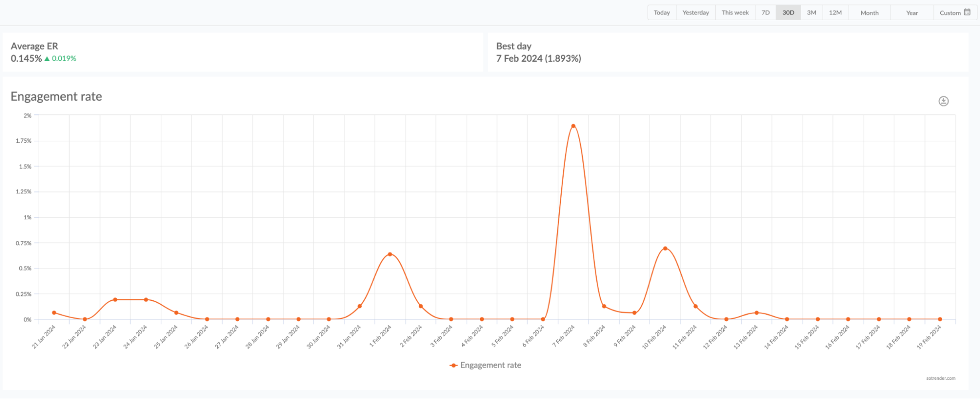Choose the 12M time range
The height and width of the screenshot is (399, 980).
(835, 13)
